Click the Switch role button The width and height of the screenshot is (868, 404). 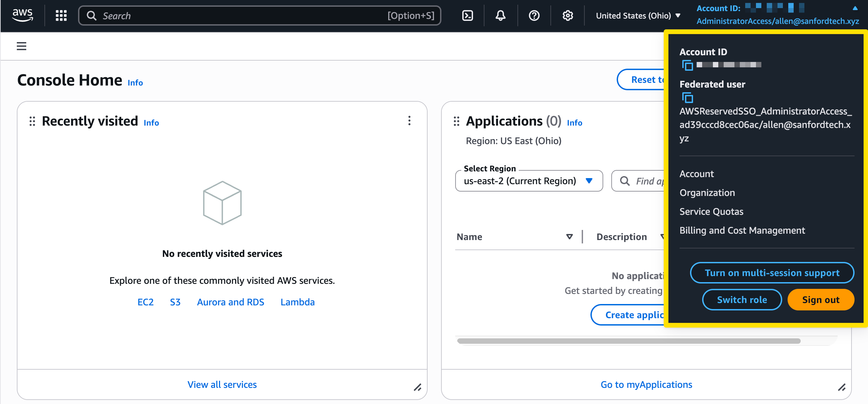tap(742, 300)
